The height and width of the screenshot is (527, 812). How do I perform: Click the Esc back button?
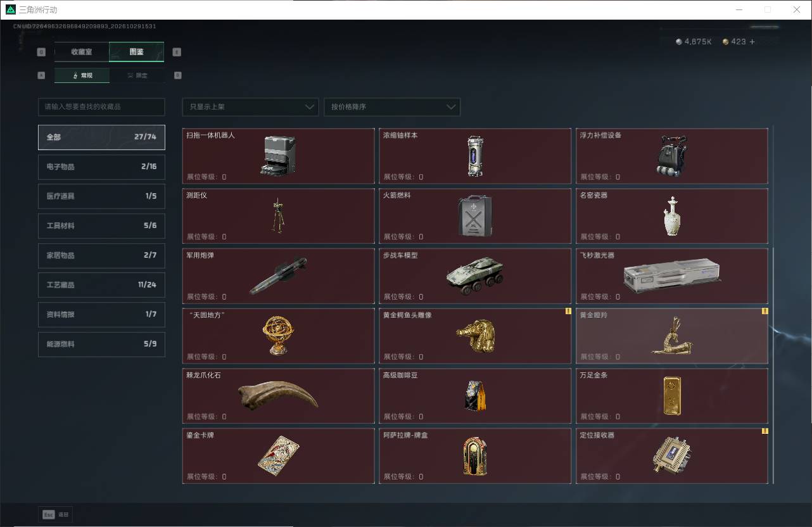[x=55, y=515]
